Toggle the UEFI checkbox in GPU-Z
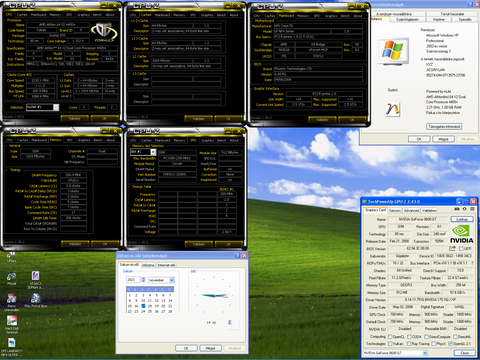 click(461, 249)
